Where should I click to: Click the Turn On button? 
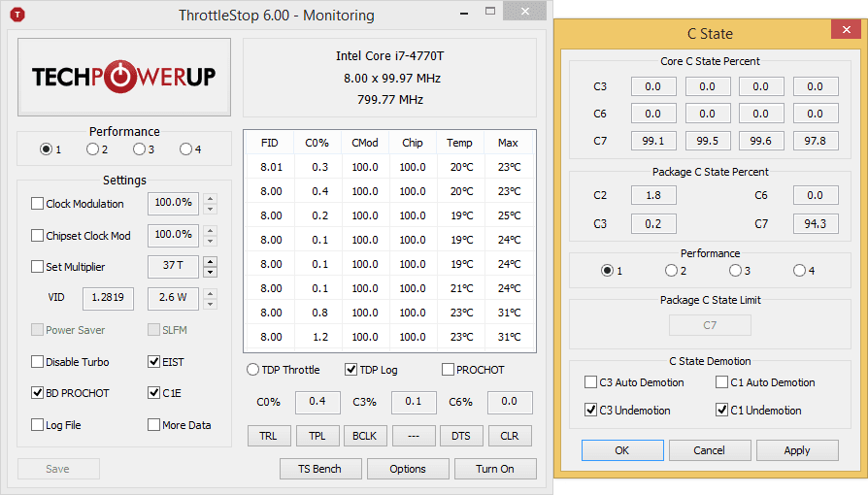pyautogui.click(x=495, y=469)
